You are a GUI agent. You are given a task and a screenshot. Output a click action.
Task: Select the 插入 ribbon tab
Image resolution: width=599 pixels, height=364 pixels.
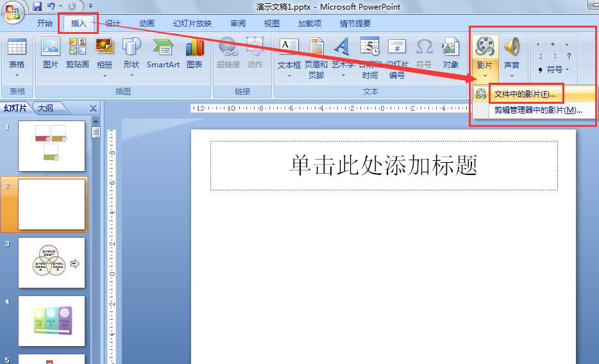pyautogui.click(x=79, y=23)
